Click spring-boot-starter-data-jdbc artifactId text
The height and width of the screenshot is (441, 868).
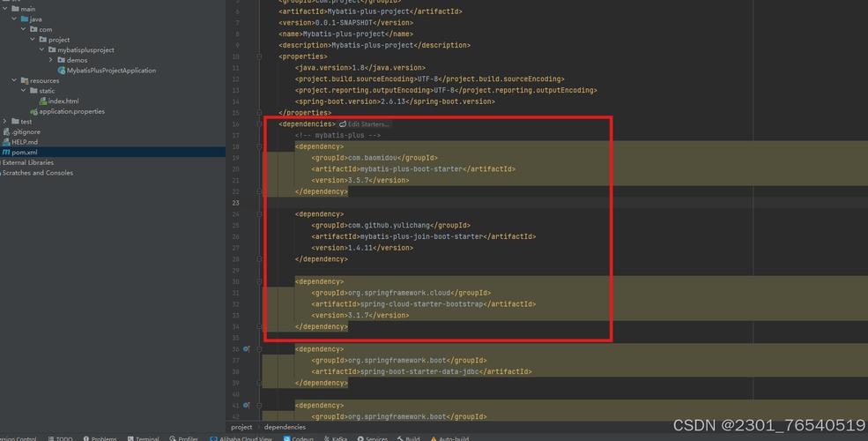pos(419,371)
